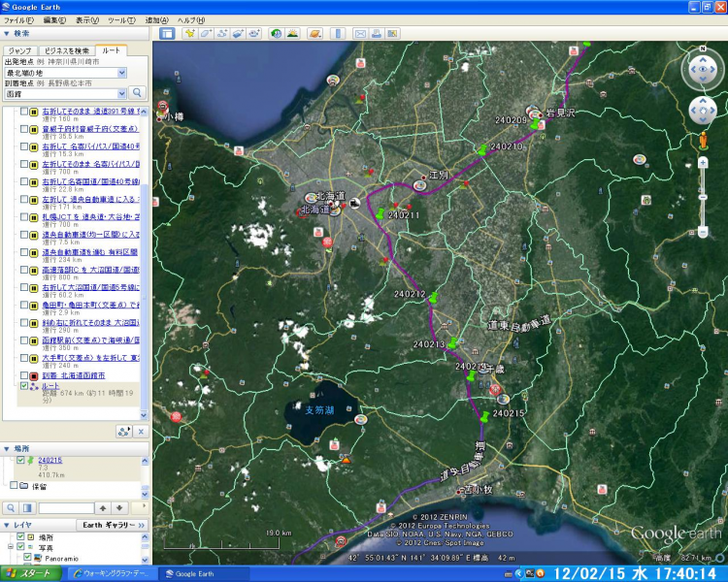Image resolution: width=728 pixels, height=582 pixels.
Task: Click the print icon in toolbar
Action: click(377, 33)
